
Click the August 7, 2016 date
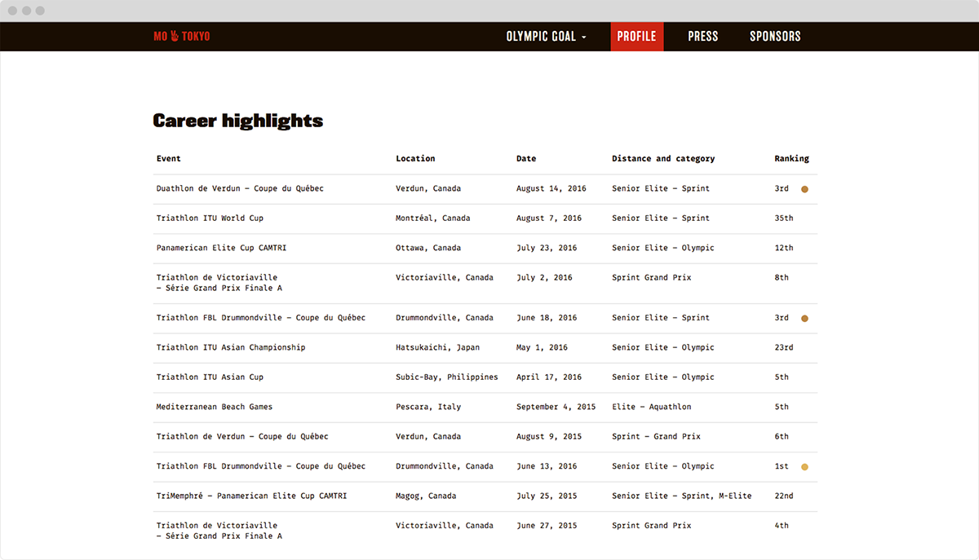tap(549, 218)
